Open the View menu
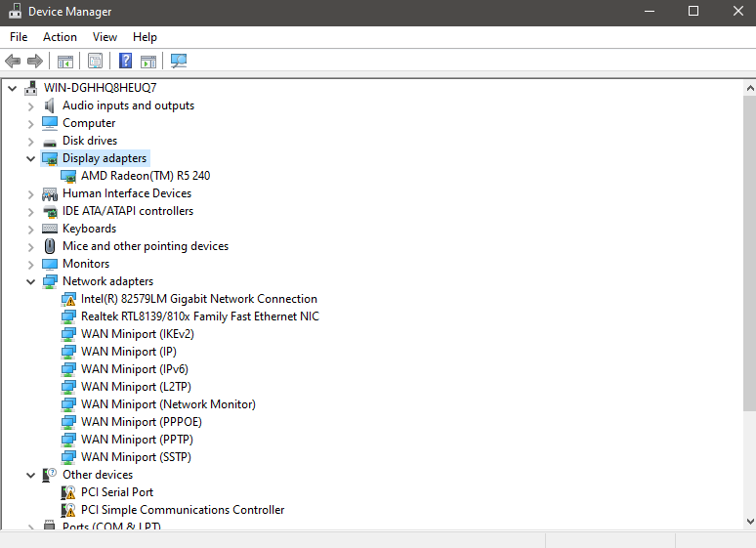The width and height of the screenshot is (756, 548). point(105,37)
